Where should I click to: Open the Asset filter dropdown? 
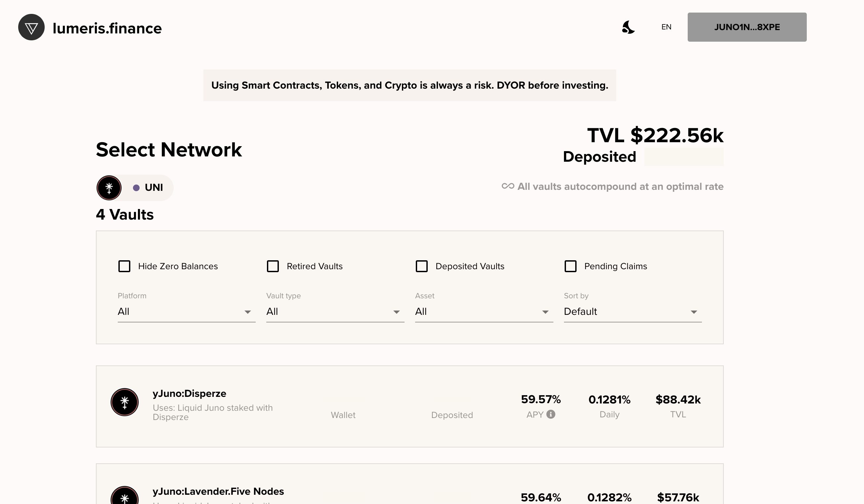[484, 312]
